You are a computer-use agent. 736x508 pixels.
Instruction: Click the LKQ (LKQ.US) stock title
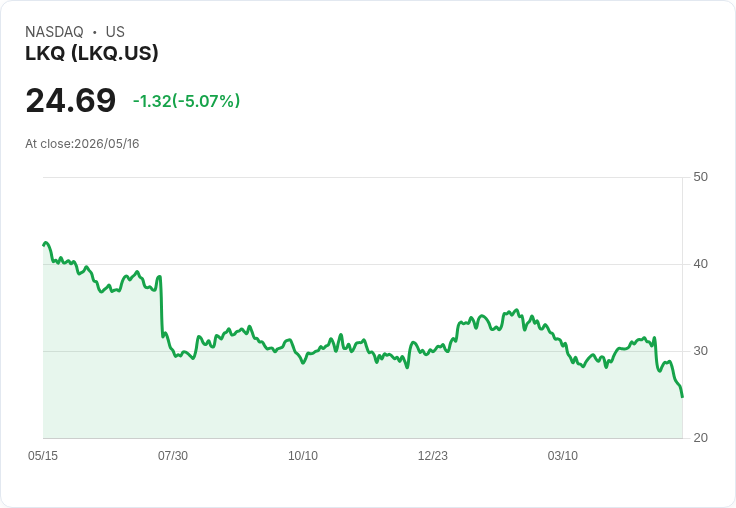(x=92, y=53)
